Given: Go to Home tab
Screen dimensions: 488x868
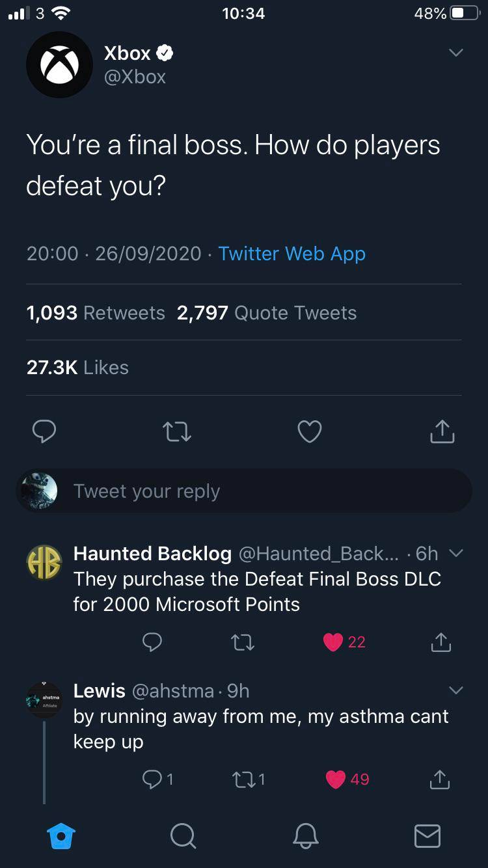Looking at the screenshot, I should pos(62,835).
